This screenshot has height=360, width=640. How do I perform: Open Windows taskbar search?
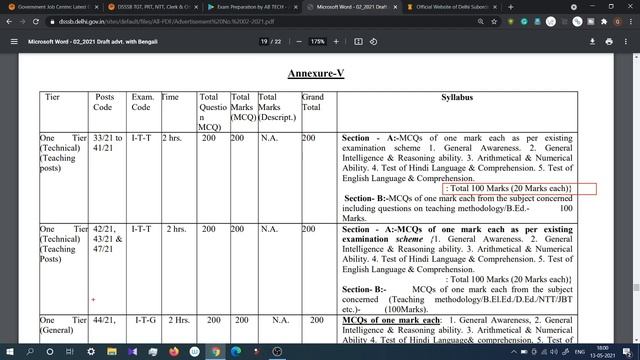coord(30,351)
